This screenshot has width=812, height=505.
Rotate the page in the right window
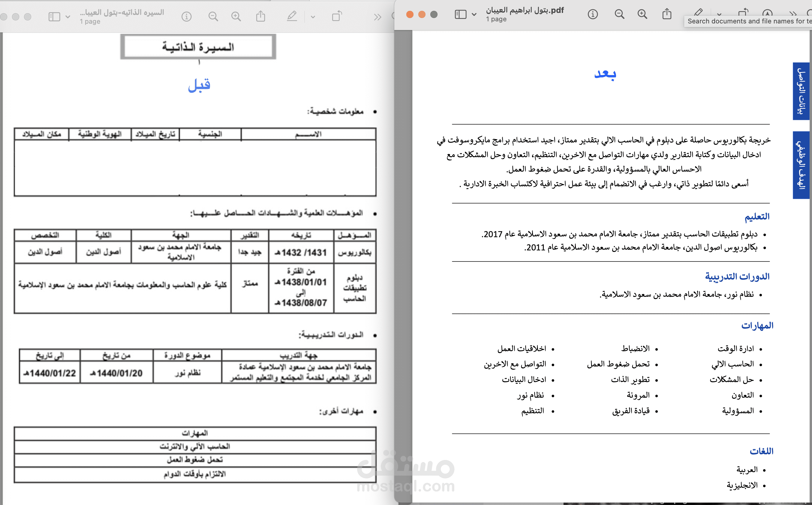[743, 13]
